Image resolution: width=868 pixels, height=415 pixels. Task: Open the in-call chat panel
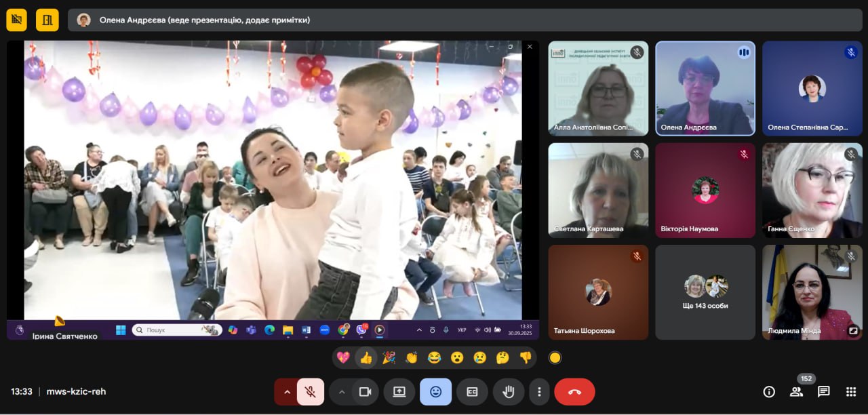[x=823, y=391]
